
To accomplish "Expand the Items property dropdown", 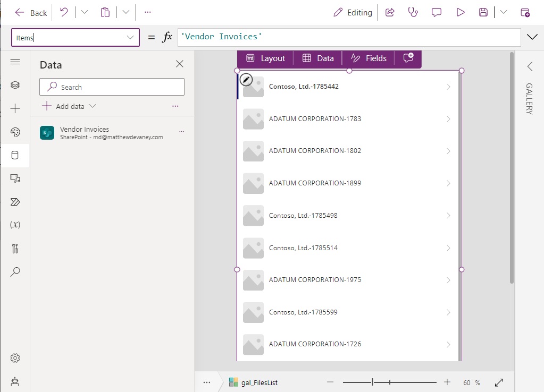I will (130, 37).
